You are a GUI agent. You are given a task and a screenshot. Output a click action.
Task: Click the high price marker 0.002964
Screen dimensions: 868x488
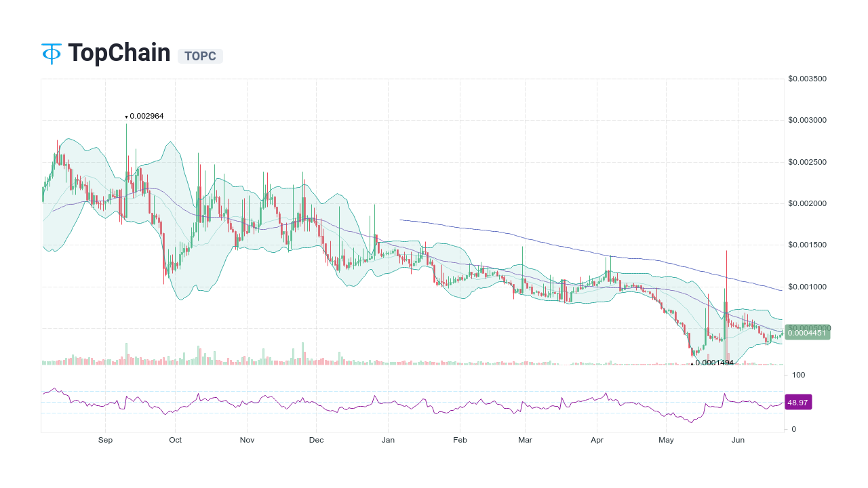pyautogui.click(x=144, y=116)
